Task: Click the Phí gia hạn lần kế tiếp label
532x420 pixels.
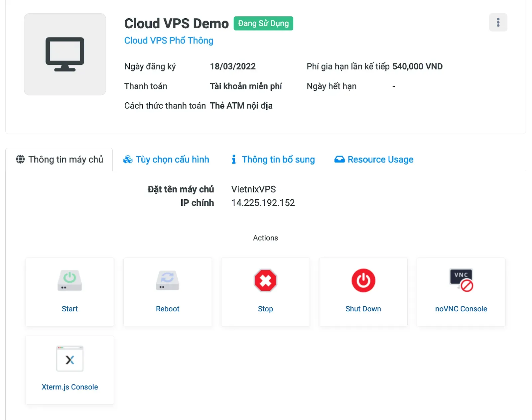Action: click(348, 66)
